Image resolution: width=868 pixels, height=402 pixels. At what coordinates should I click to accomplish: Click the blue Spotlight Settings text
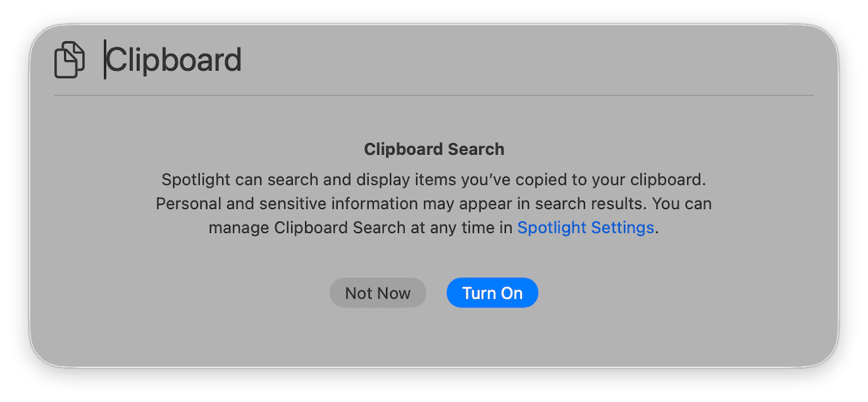[585, 227]
